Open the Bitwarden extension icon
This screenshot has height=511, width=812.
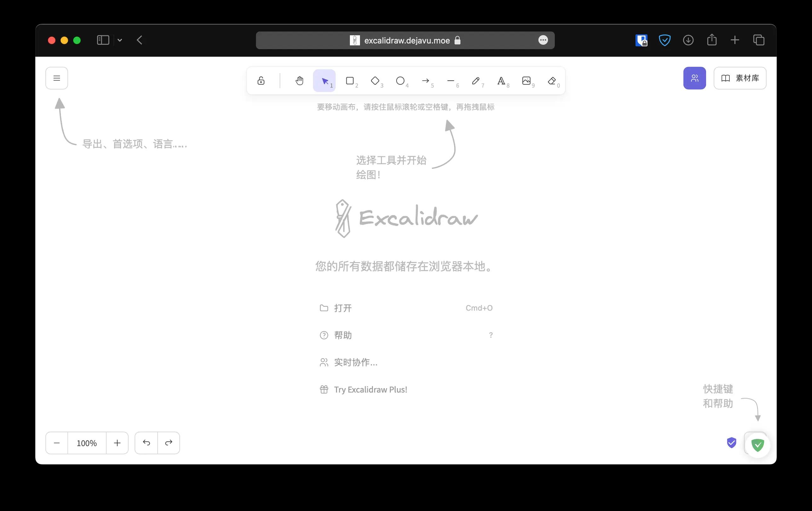coord(641,40)
